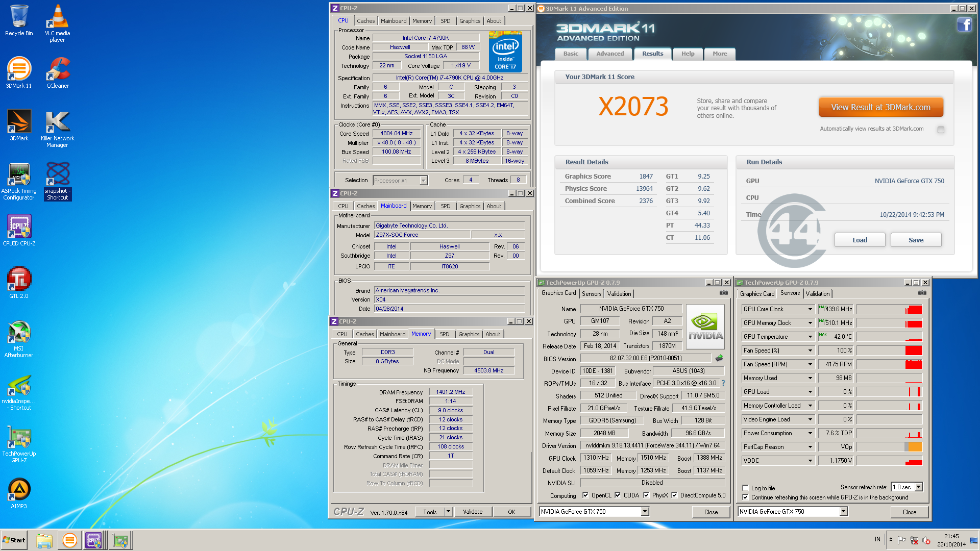The height and width of the screenshot is (551, 980).
Task: Click the Intel Core i7 badge logo
Action: click(x=505, y=52)
